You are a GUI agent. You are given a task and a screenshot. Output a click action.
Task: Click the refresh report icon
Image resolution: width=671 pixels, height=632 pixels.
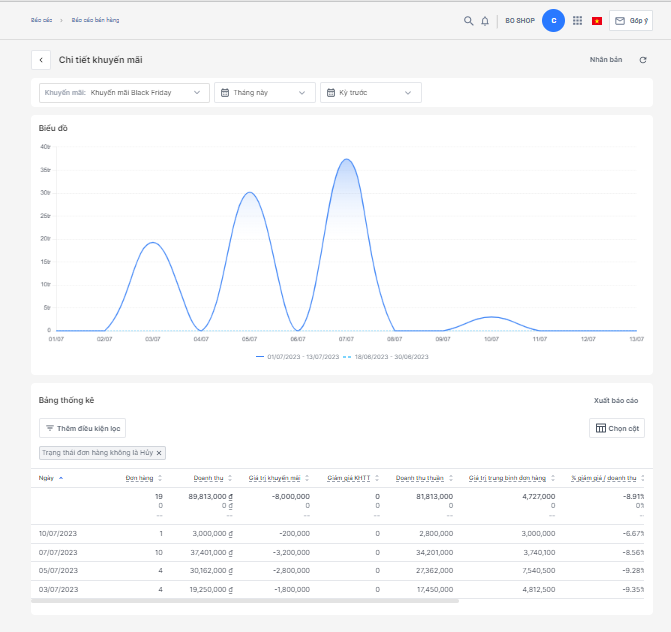pos(643,60)
